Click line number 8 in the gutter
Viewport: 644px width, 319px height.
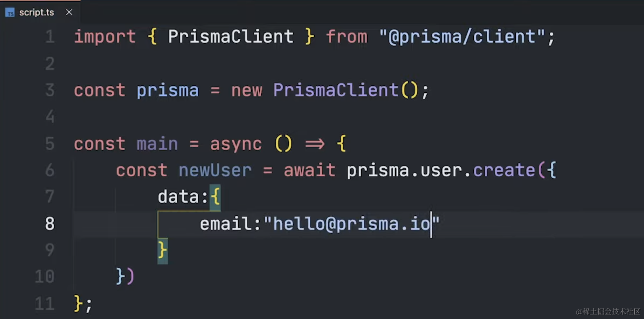point(50,223)
